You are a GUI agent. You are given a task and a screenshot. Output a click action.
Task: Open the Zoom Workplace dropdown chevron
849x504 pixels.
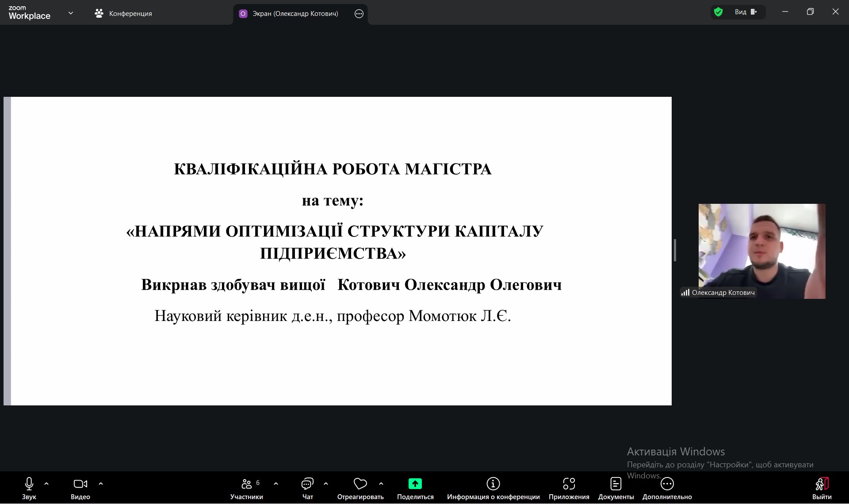[x=71, y=13]
